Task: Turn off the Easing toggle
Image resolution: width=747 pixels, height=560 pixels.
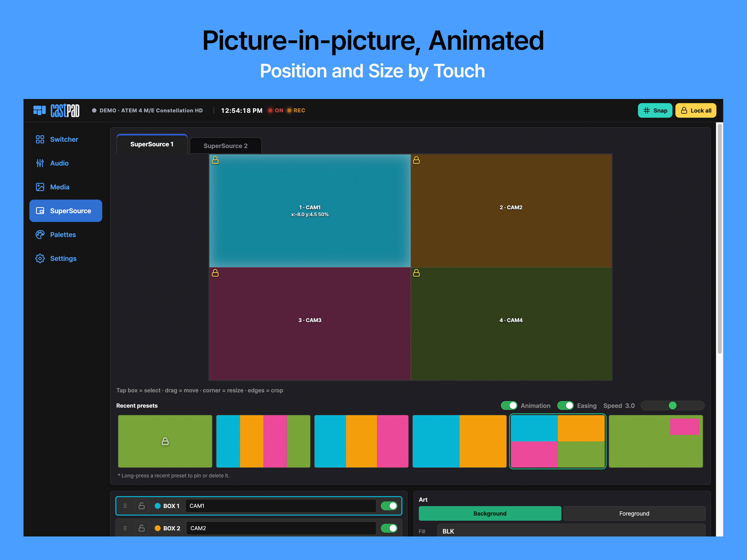Action: 565,405
